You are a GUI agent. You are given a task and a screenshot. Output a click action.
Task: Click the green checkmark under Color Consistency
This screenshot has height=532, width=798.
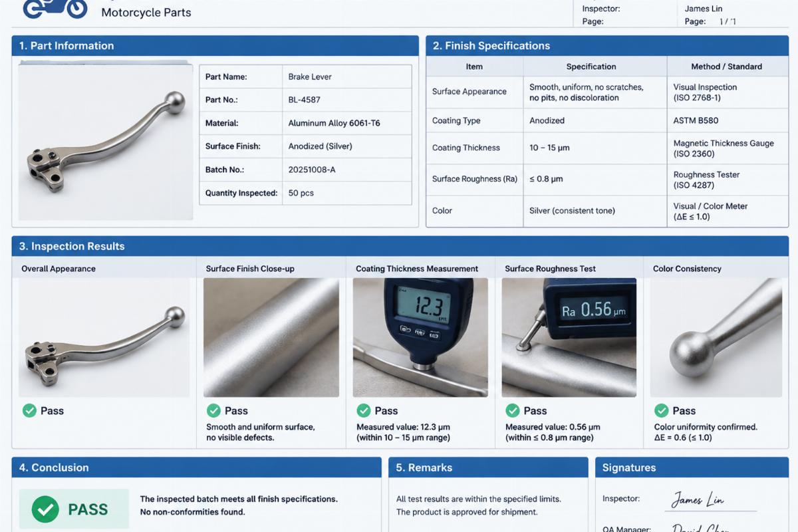pos(661,410)
